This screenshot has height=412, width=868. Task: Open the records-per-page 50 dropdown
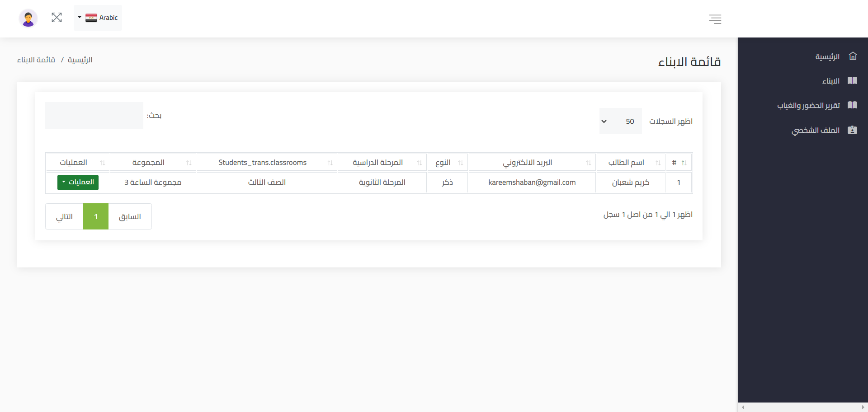[x=620, y=121]
